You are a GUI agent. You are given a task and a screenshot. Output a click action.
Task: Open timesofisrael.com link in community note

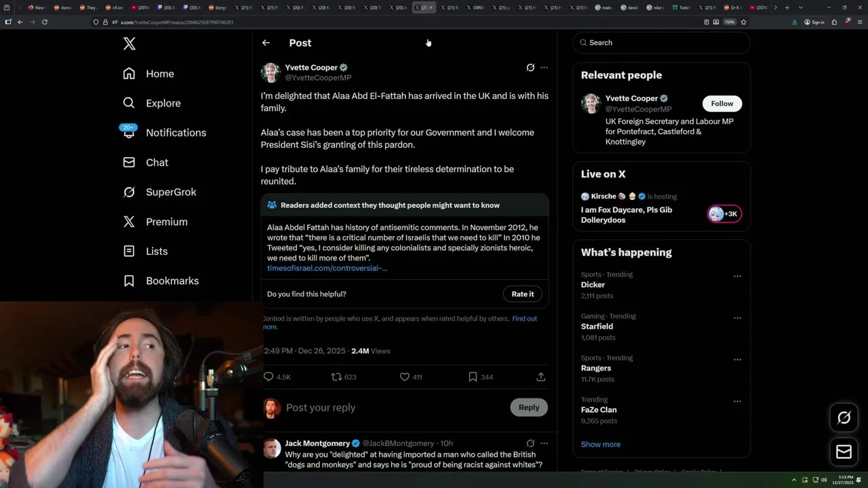pyautogui.click(x=327, y=268)
